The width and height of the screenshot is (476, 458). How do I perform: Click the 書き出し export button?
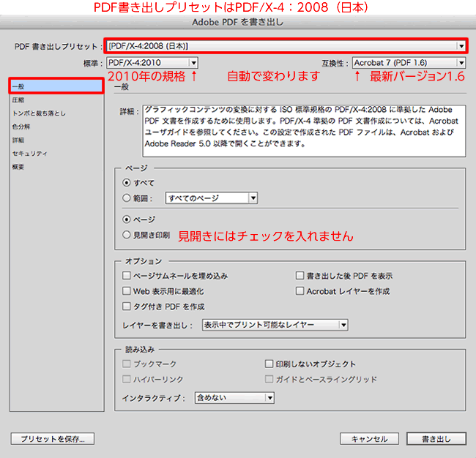(x=436, y=439)
